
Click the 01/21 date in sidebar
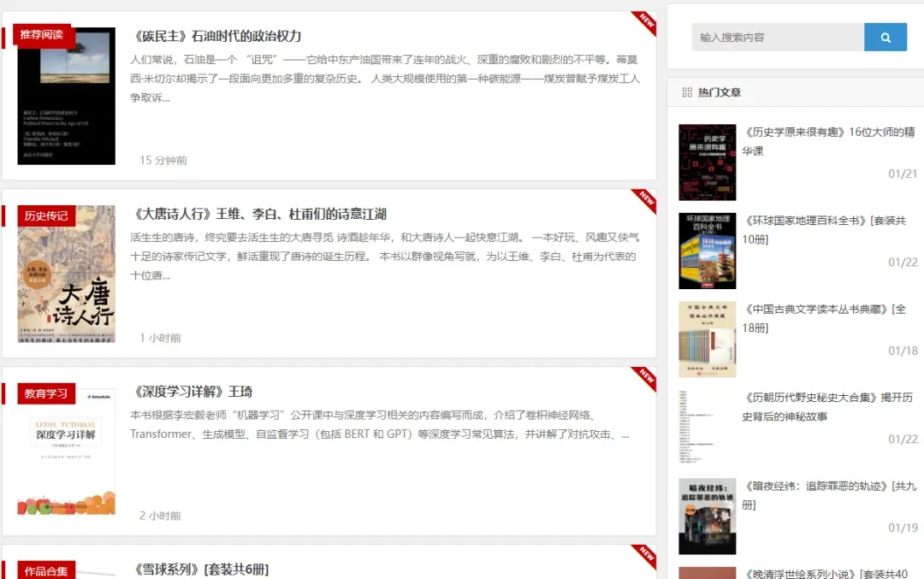coord(903,174)
